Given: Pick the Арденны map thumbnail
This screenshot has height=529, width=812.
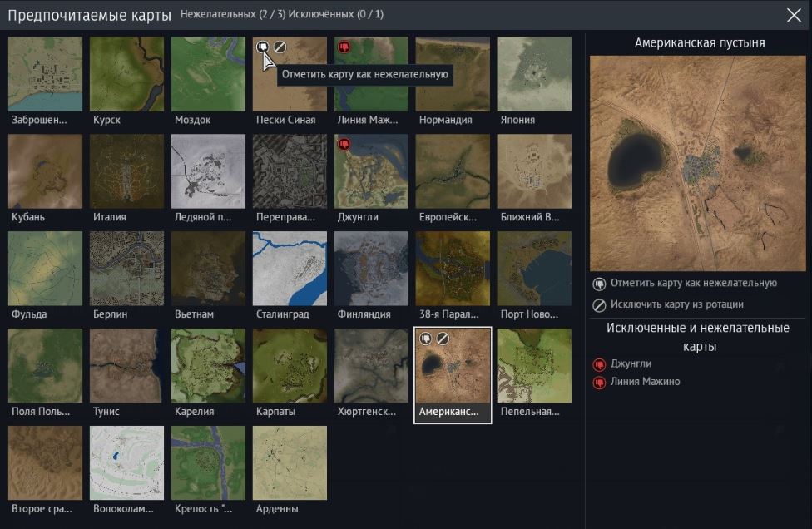Looking at the screenshot, I should (x=290, y=463).
